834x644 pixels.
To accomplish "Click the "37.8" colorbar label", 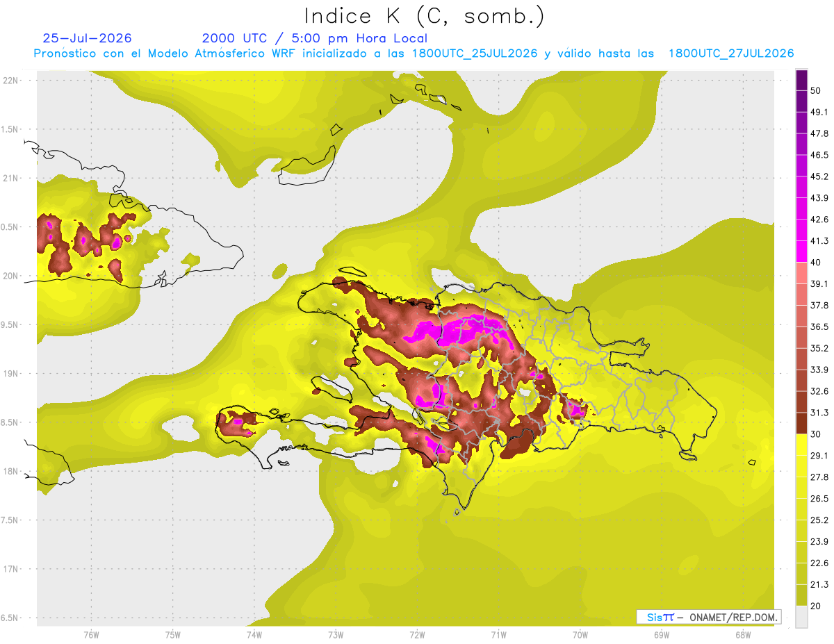I will (x=819, y=305).
